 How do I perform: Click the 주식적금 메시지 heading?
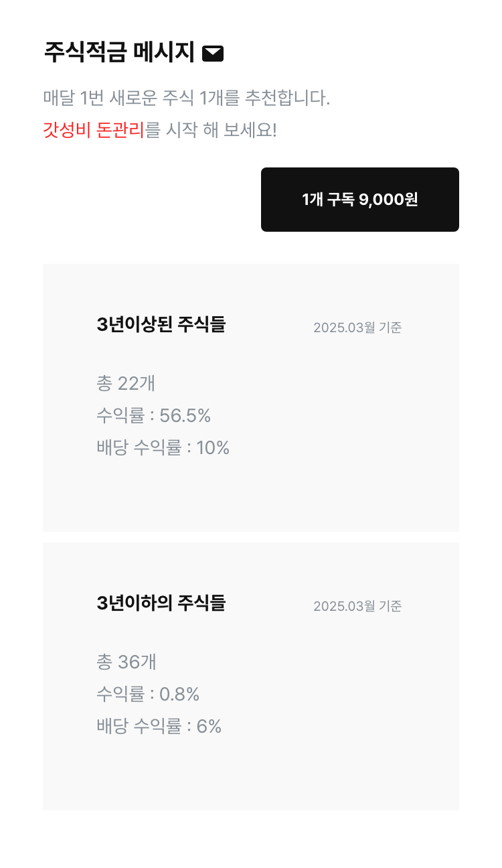tap(119, 52)
